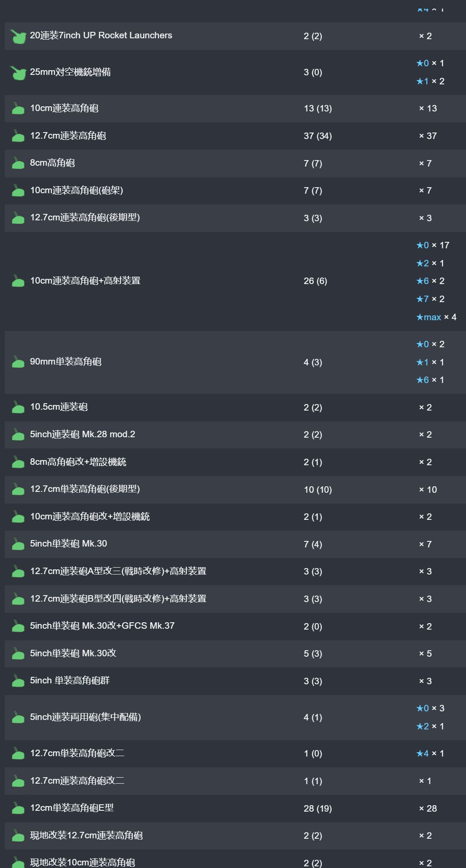466x868 pixels.
Task: Click the icon beside 90mm単装高角砲
Action: 18,362
